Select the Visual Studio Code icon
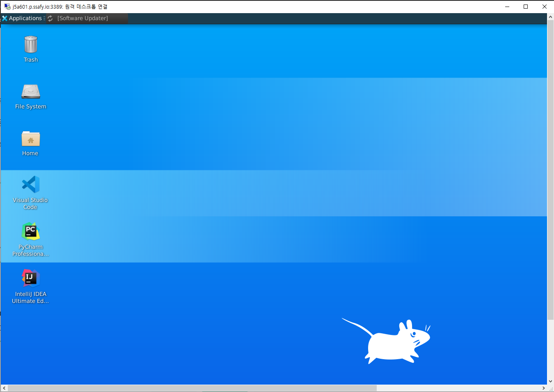 (31, 185)
